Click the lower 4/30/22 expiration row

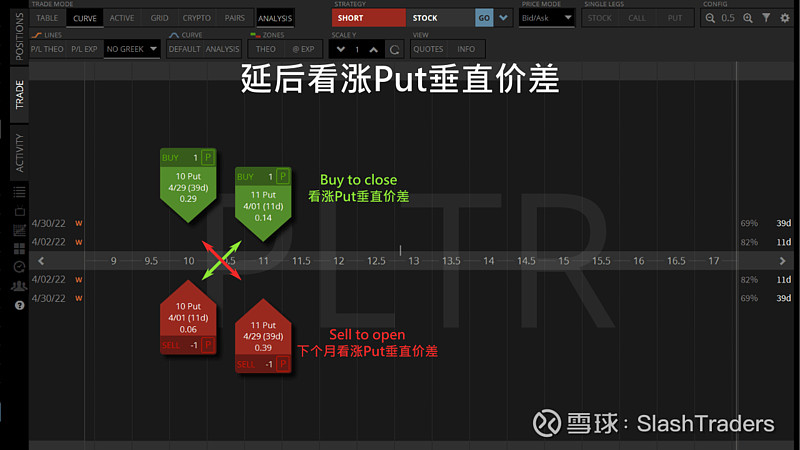click(x=411, y=298)
